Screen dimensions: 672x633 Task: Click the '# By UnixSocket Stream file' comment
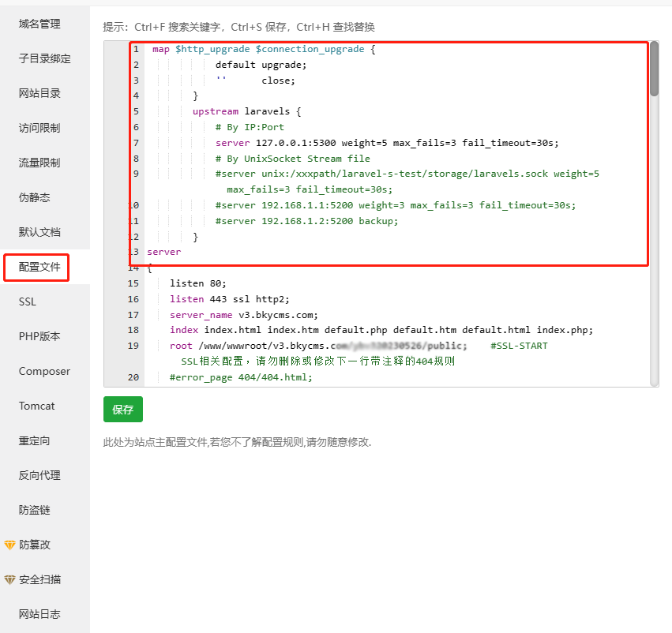293,159
